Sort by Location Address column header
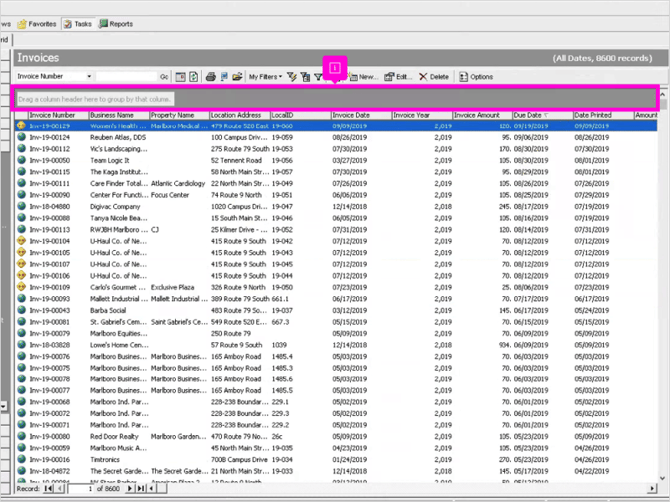Viewport: 670px width, 502px height. (x=240, y=115)
